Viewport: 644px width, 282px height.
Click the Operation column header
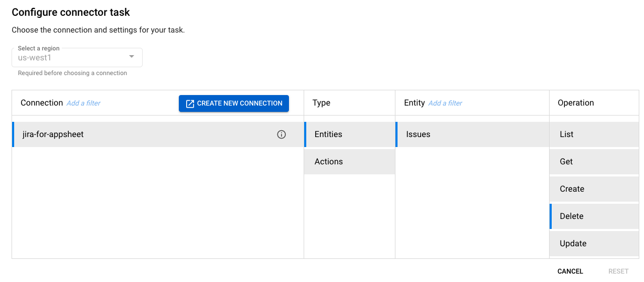pos(576,103)
